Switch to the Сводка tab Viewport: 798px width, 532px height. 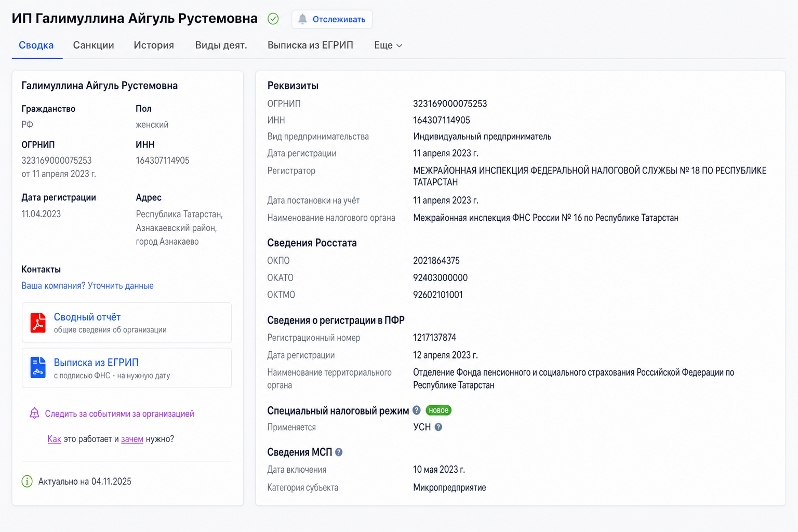(x=36, y=45)
